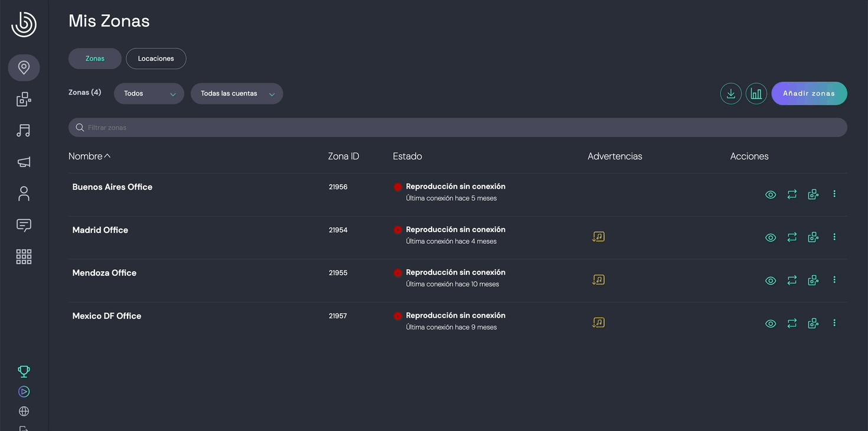Viewport: 868px width, 431px height.
Task: Click the play circle sidebar icon
Action: coord(24,391)
